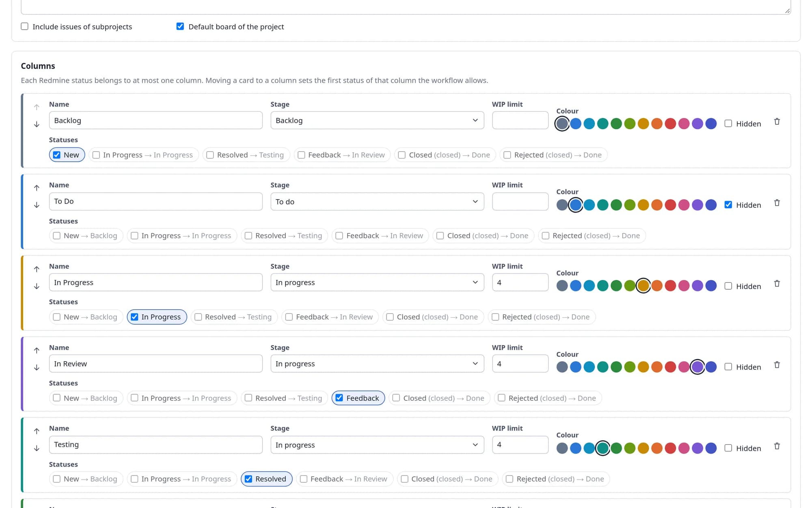The width and height of the screenshot is (812, 508).
Task: Pick red colour for Backlog column
Action: 670,124
